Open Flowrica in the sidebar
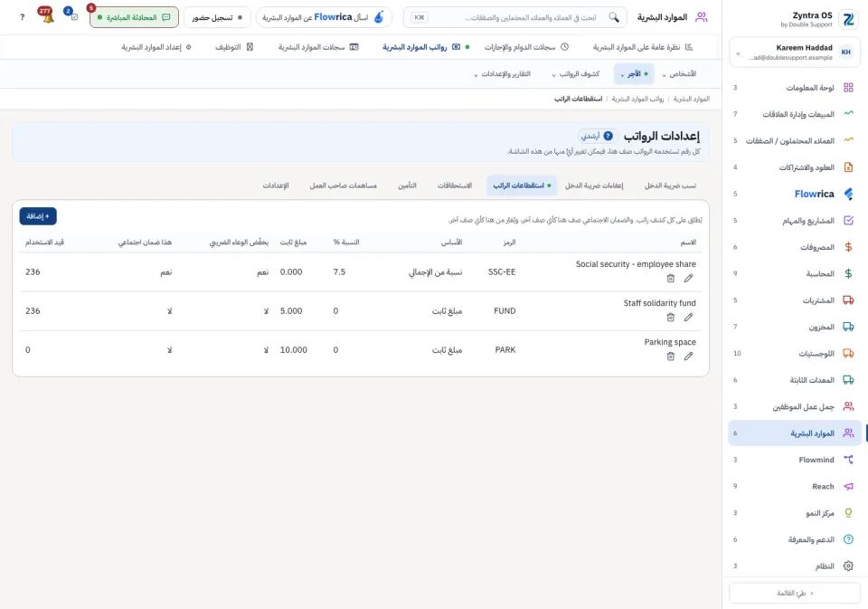 pyautogui.click(x=795, y=194)
